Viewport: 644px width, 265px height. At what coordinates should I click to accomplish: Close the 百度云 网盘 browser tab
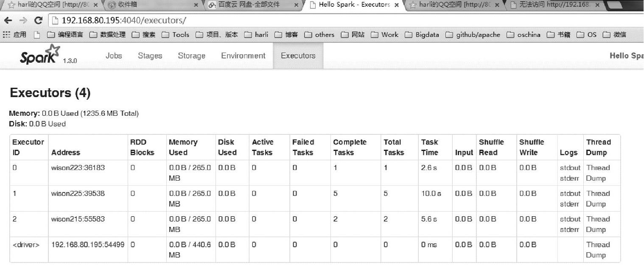click(297, 5)
